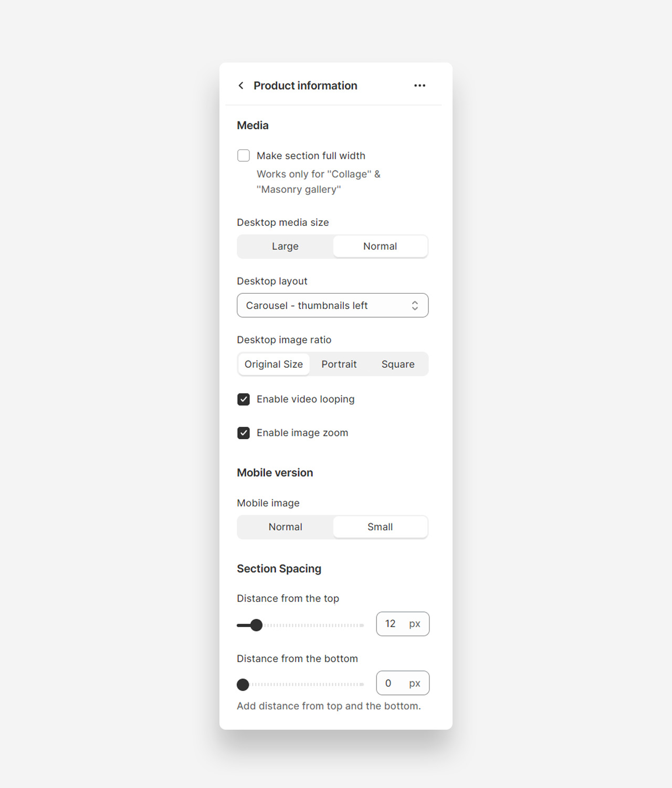Click the Distance from the top slider track
This screenshot has width=672, height=788.
pyautogui.click(x=315, y=625)
